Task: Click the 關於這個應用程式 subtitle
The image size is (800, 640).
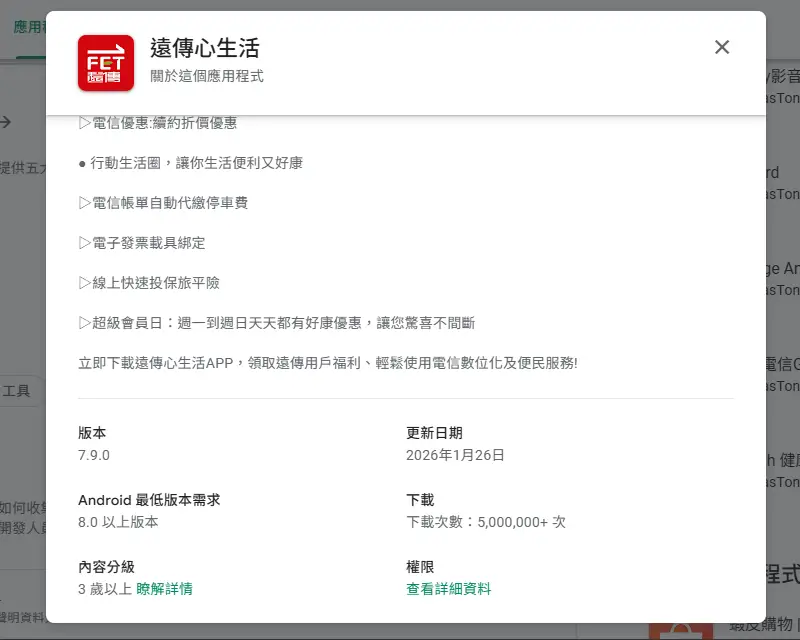Action: pos(207,76)
